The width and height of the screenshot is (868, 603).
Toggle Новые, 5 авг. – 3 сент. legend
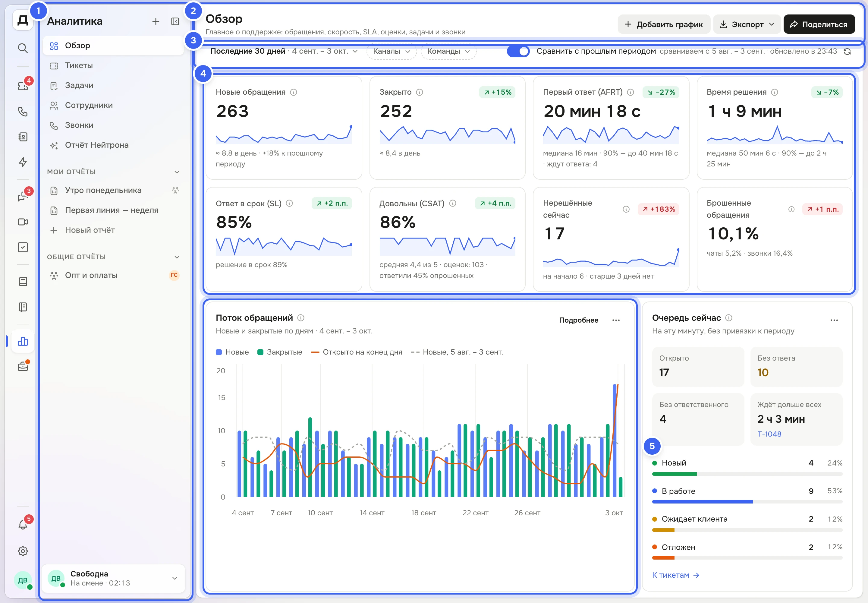pos(458,352)
